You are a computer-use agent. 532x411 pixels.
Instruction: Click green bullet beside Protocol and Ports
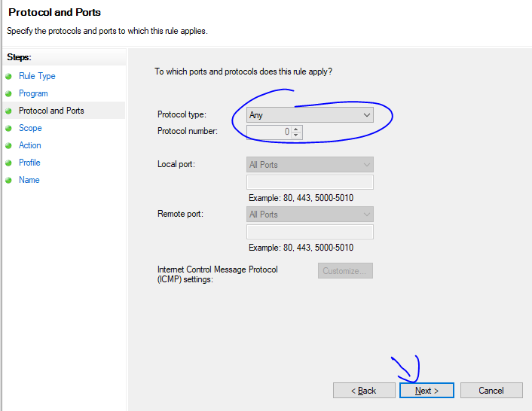(x=8, y=111)
